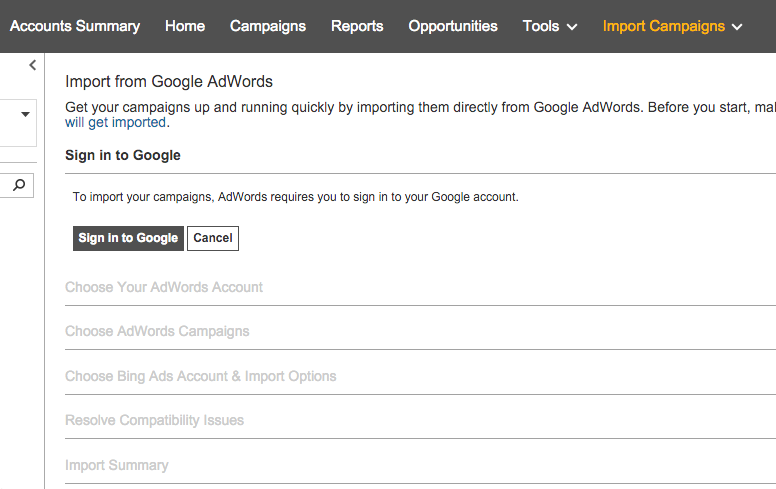The width and height of the screenshot is (776, 489).
Task: Click the Choose AdWords Campaigns step
Action: coord(157,331)
